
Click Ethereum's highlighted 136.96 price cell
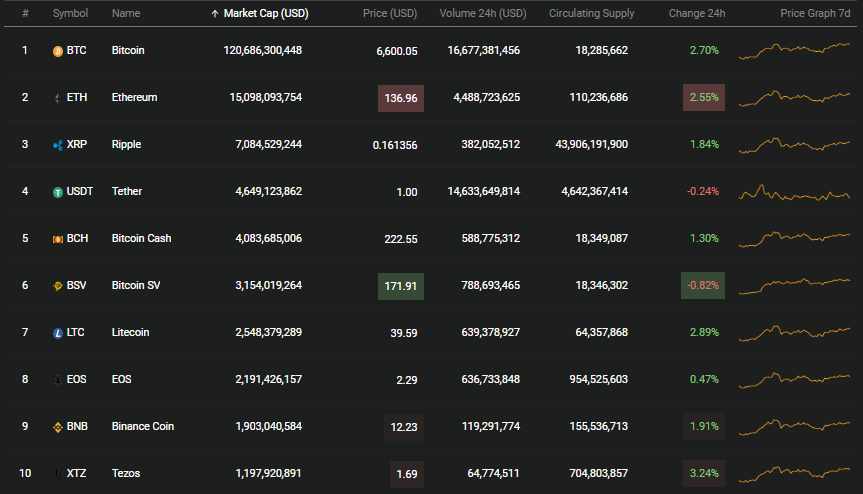tap(401, 98)
